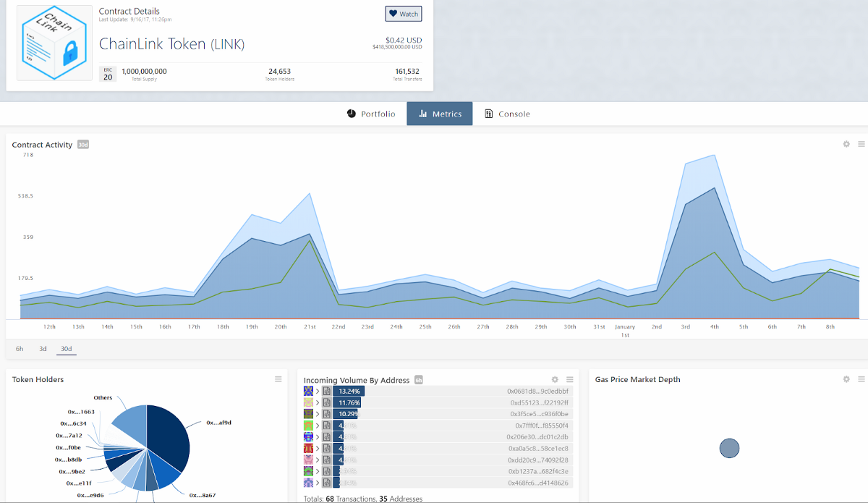Click the 13.24% volume bar

click(349, 391)
